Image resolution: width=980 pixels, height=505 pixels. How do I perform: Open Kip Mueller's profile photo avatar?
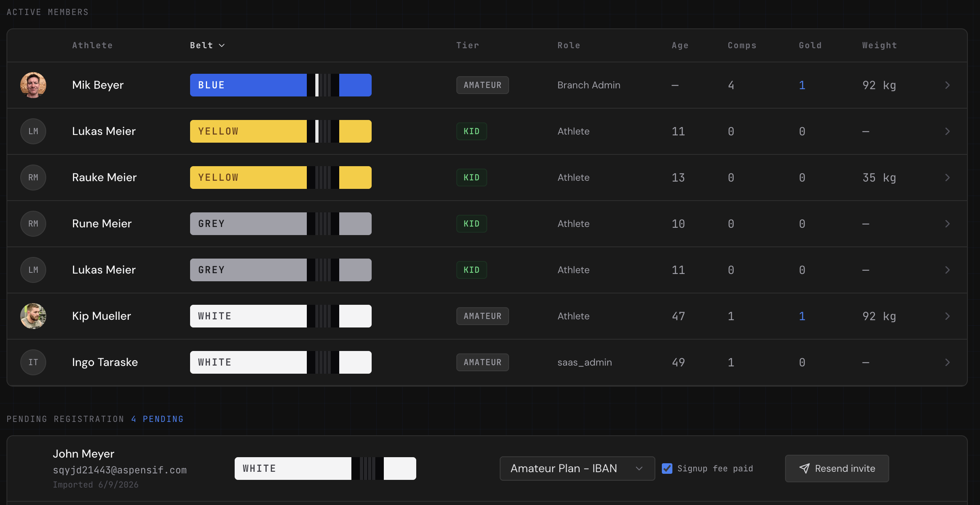point(33,316)
